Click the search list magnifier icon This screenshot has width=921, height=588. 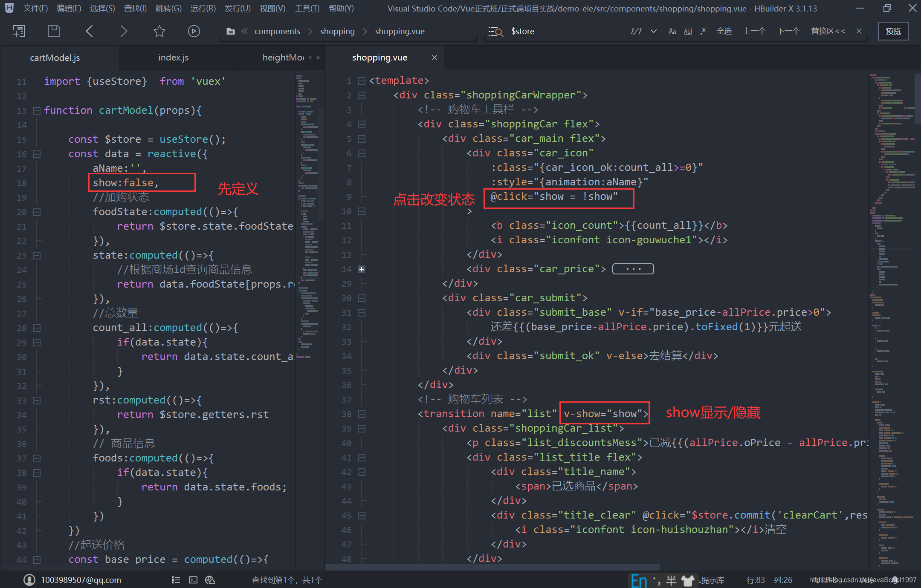coord(495,32)
